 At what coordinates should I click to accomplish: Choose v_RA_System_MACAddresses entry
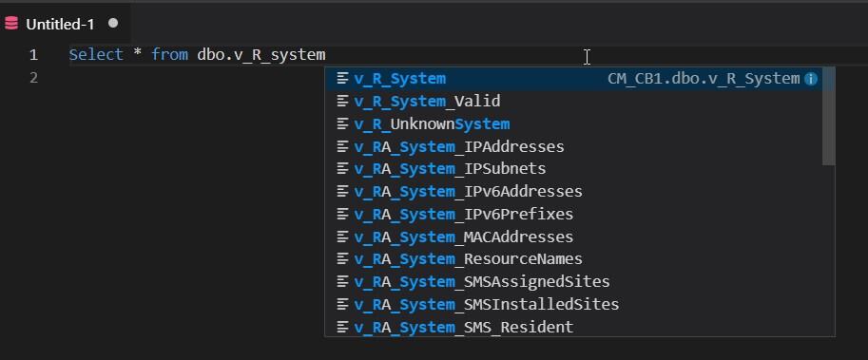click(x=573, y=237)
